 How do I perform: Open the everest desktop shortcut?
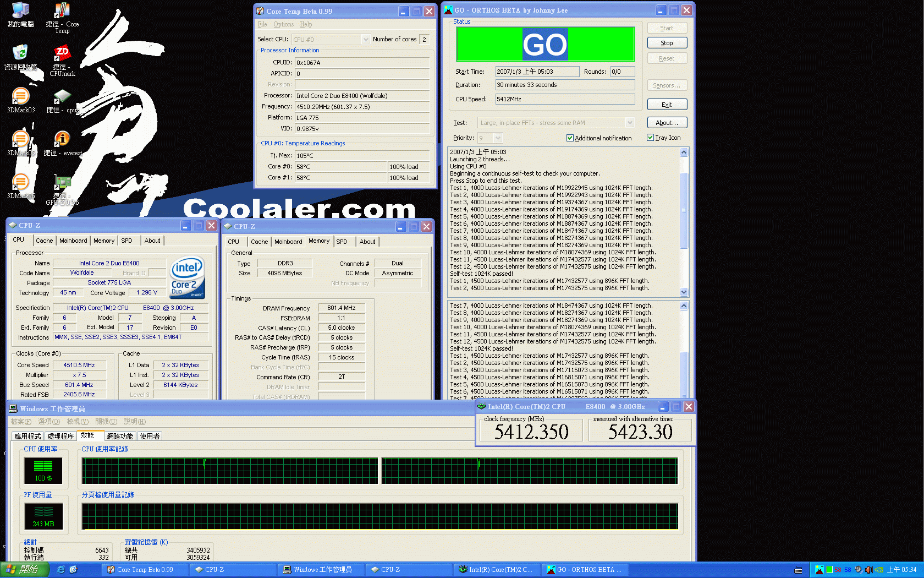[62, 143]
